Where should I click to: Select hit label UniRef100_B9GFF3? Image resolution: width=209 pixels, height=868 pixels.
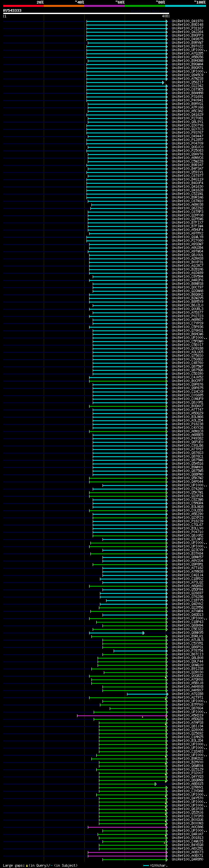[x=187, y=35]
